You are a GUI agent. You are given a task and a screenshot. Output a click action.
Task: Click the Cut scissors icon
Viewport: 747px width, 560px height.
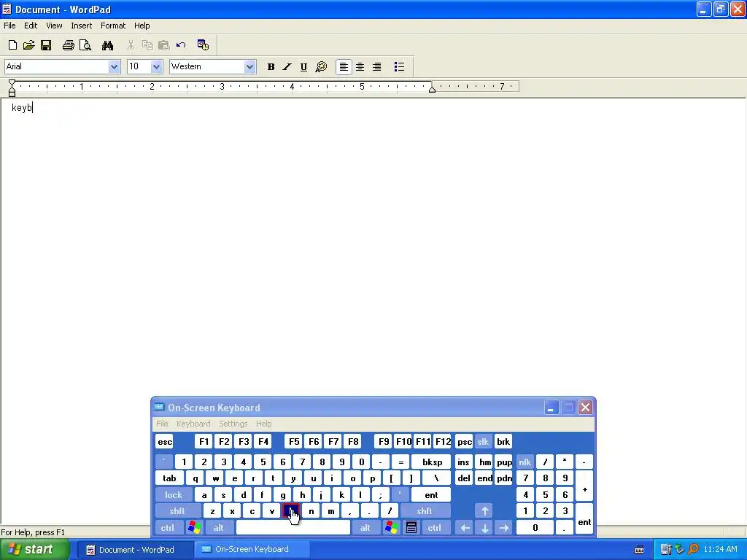click(131, 45)
